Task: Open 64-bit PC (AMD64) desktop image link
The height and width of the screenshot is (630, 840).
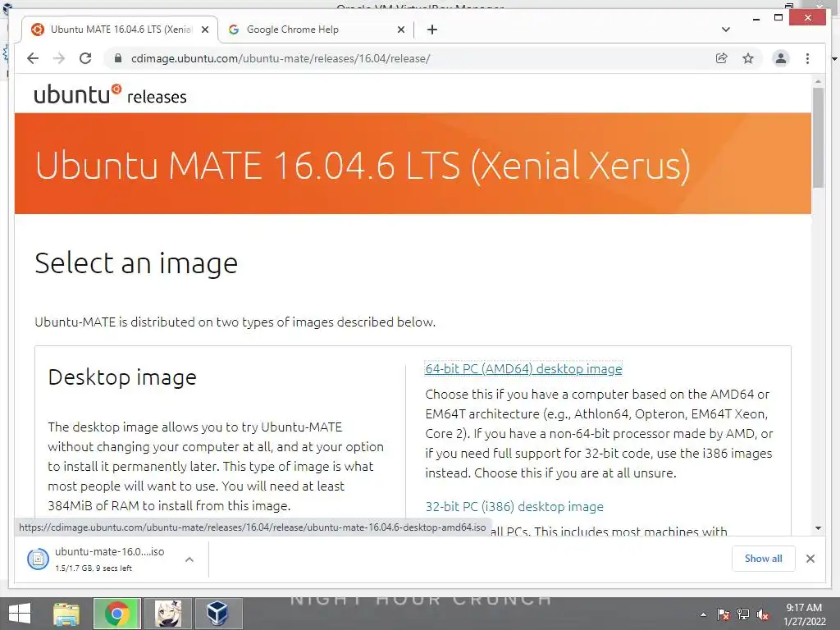Action: (x=523, y=368)
